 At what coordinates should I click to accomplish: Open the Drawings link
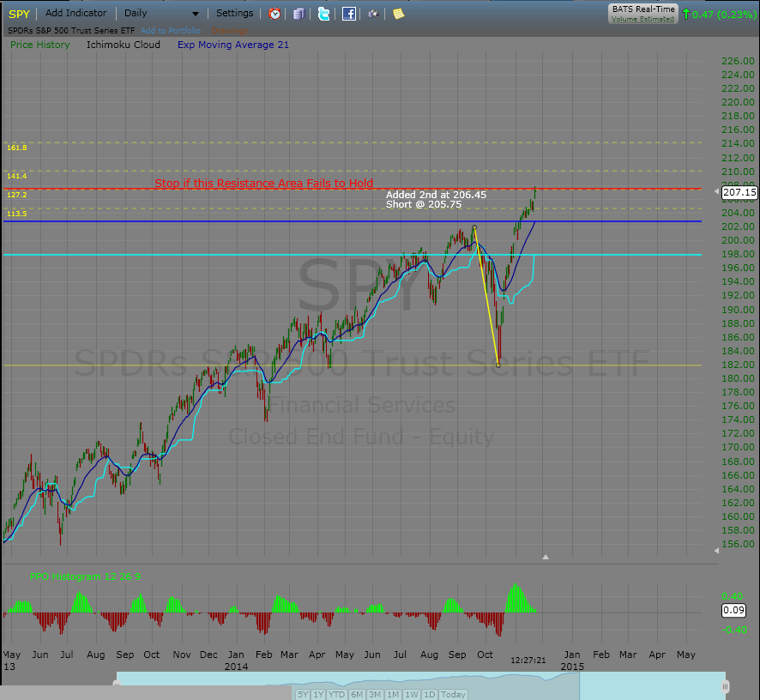[x=230, y=31]
